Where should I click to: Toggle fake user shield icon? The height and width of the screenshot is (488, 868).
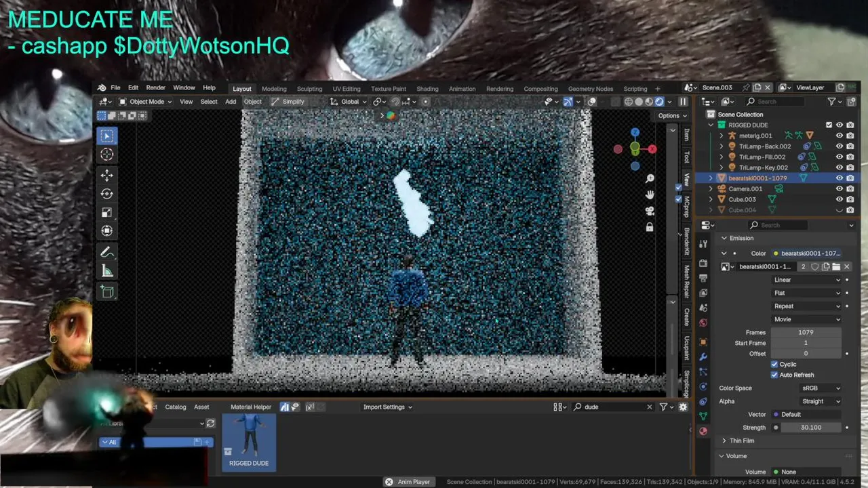click(x=815, y=266)
